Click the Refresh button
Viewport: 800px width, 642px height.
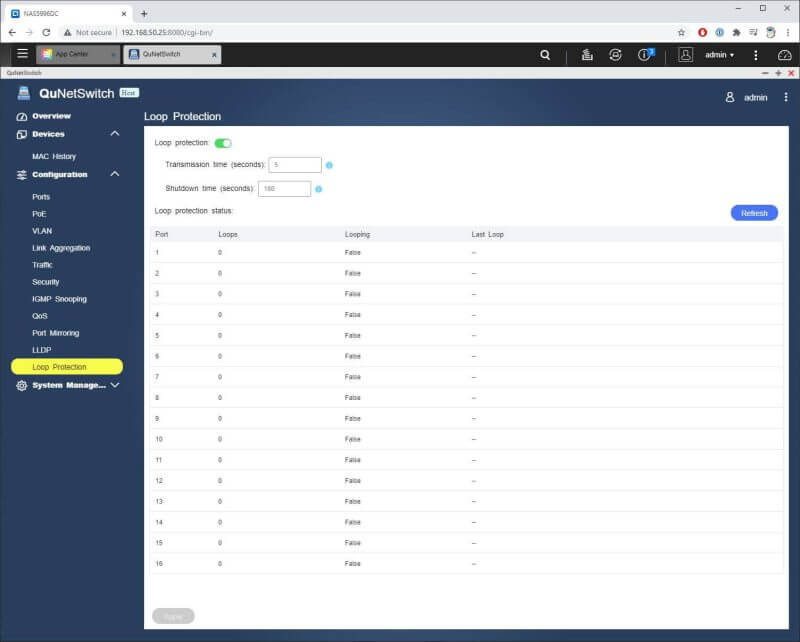[x=754, y=213]
